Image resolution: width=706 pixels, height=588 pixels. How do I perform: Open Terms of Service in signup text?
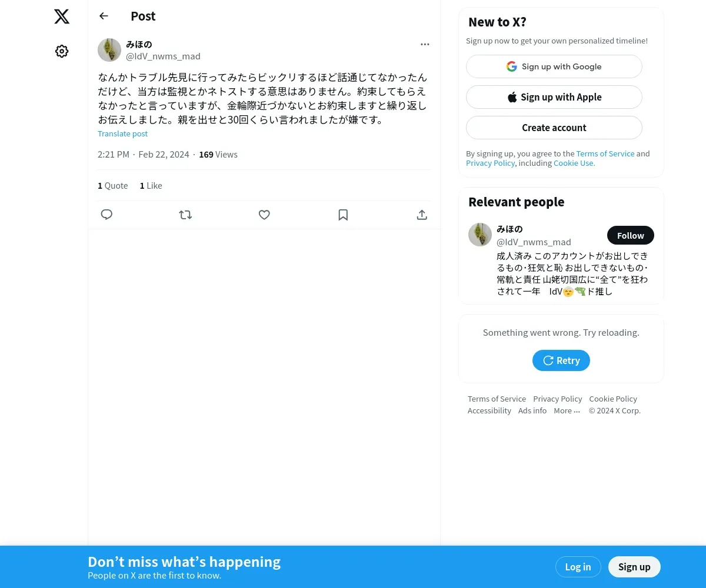click(x=605, y=153)
